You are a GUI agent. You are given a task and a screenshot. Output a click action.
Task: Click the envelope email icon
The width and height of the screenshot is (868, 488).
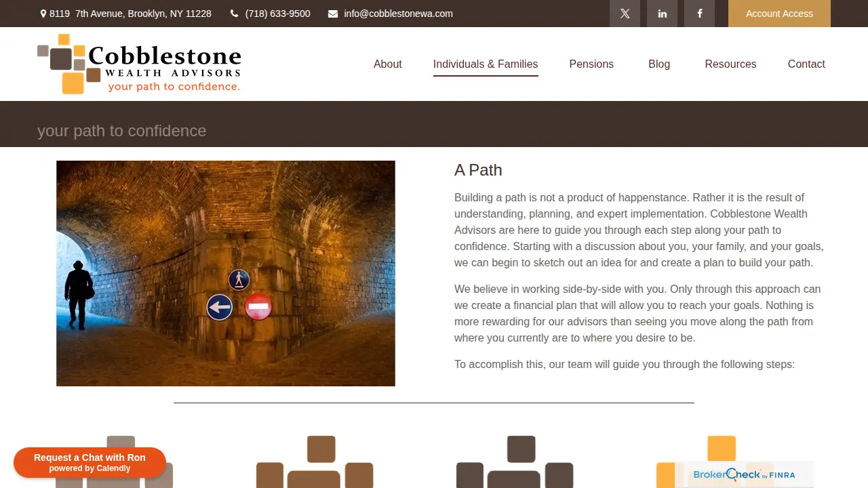333,14
